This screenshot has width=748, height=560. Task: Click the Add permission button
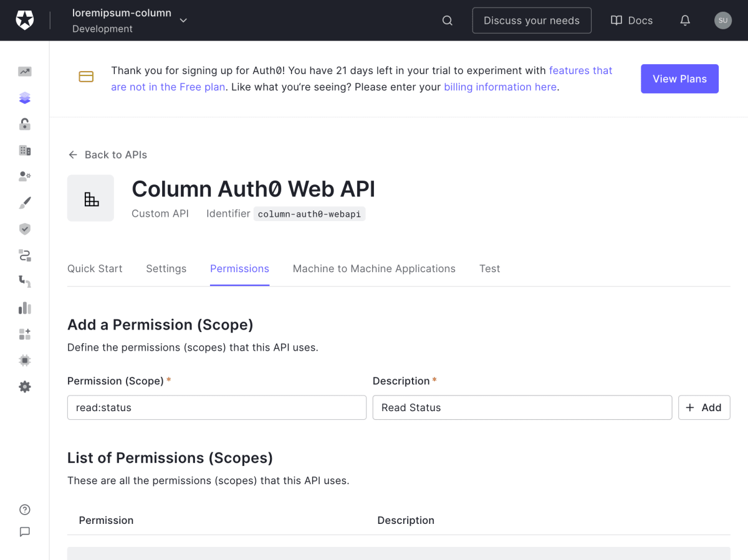704,407
